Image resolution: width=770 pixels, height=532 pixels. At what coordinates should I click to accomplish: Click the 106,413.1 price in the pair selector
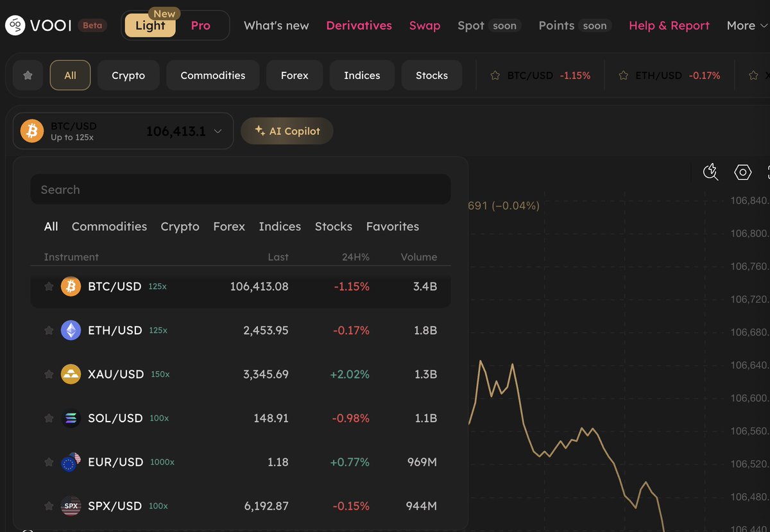point(176,131)
